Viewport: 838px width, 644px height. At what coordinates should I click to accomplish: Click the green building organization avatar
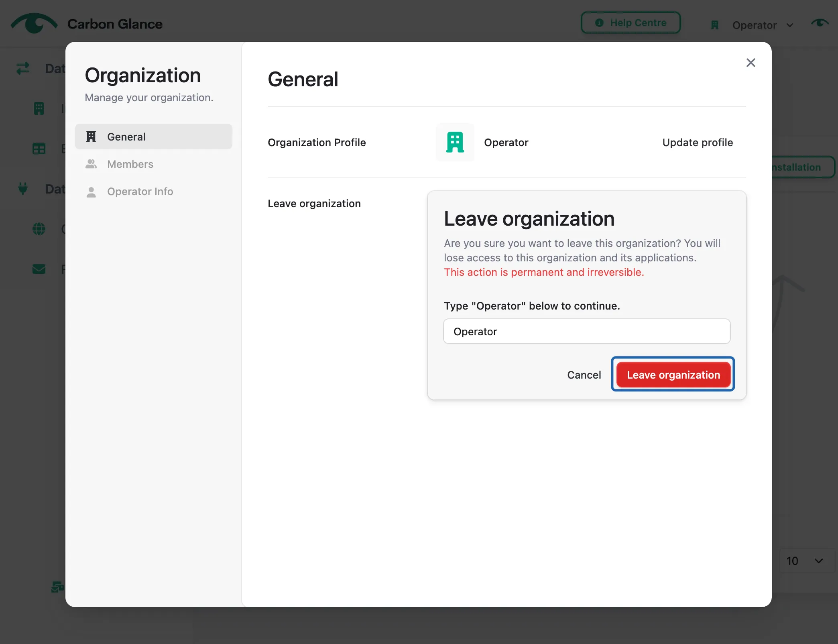click(455, 142)
